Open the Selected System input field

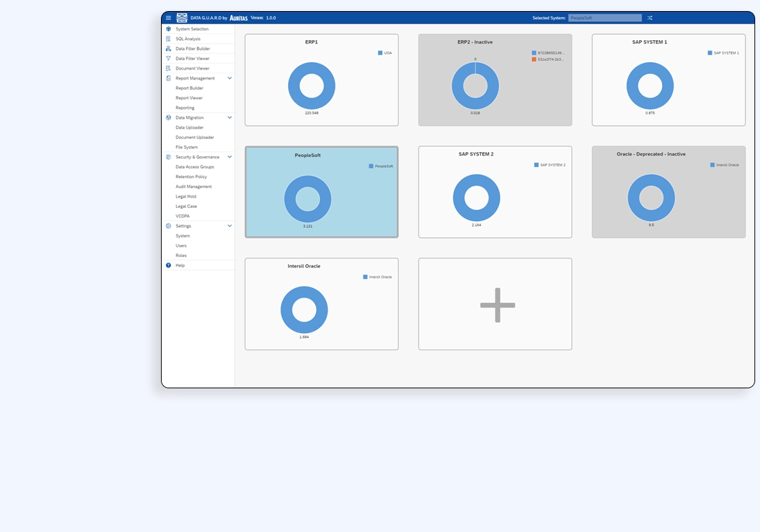pos(605,18)
